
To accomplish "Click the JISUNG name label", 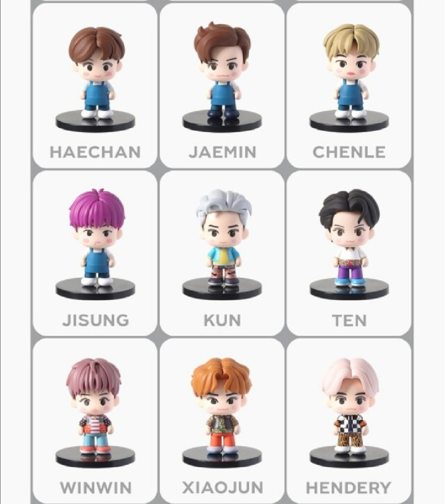I will click(96, 320).
